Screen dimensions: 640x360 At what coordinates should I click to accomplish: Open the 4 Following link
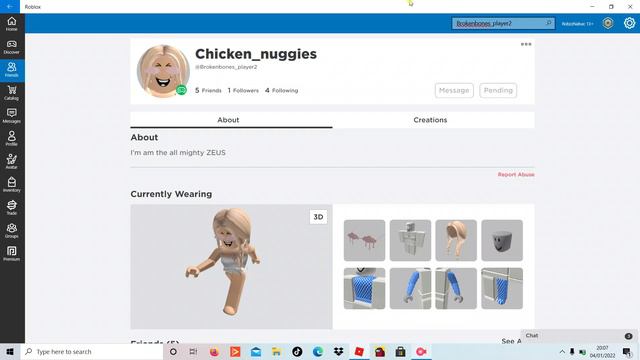click(x=281, y=90)
